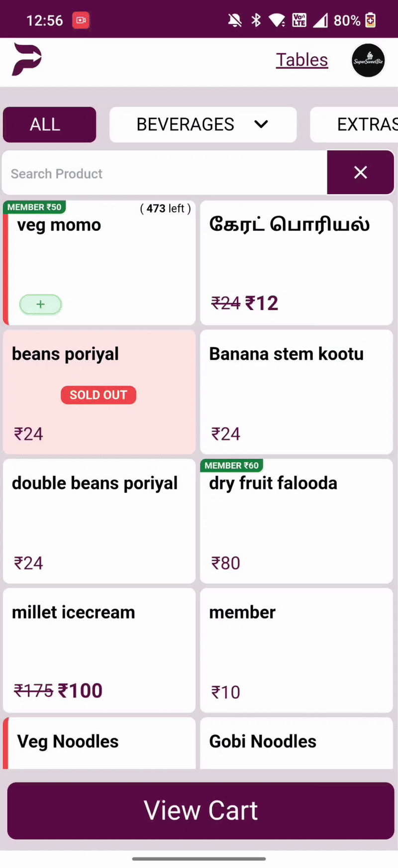This screenshot has height=868, width=398.
Task: Tap the sold out beans poriyal card
Action: 99,392
